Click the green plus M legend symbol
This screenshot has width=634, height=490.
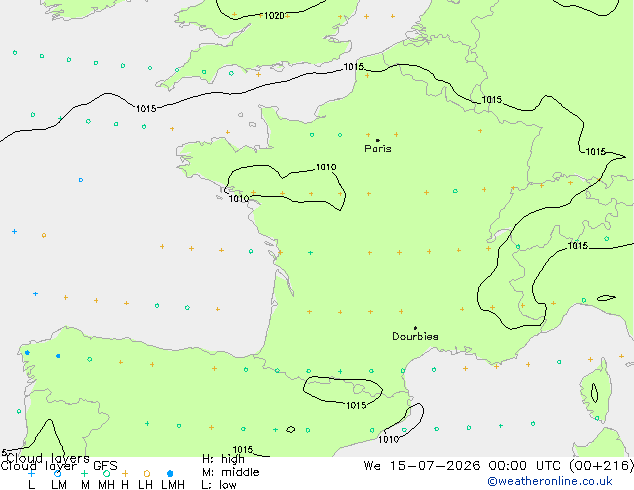tap(84, 473)
